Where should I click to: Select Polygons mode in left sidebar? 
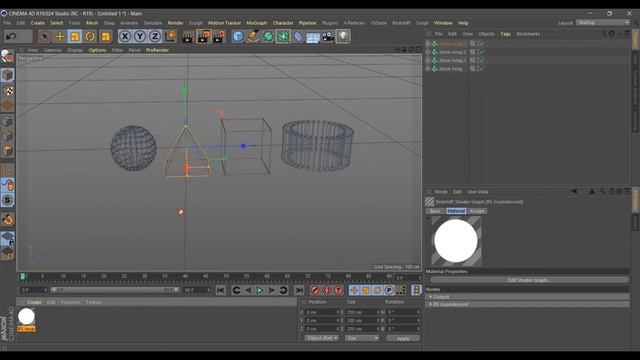pos(8,151)
